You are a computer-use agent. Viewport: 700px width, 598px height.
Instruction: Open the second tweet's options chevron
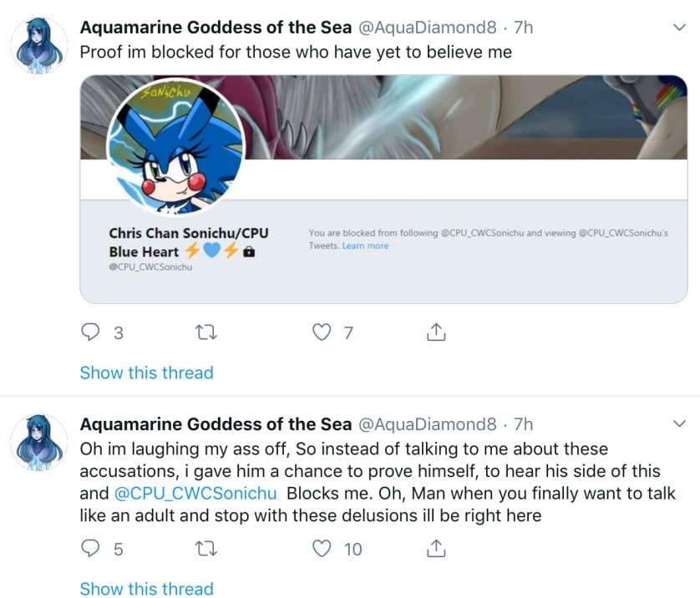click(678, 424)
